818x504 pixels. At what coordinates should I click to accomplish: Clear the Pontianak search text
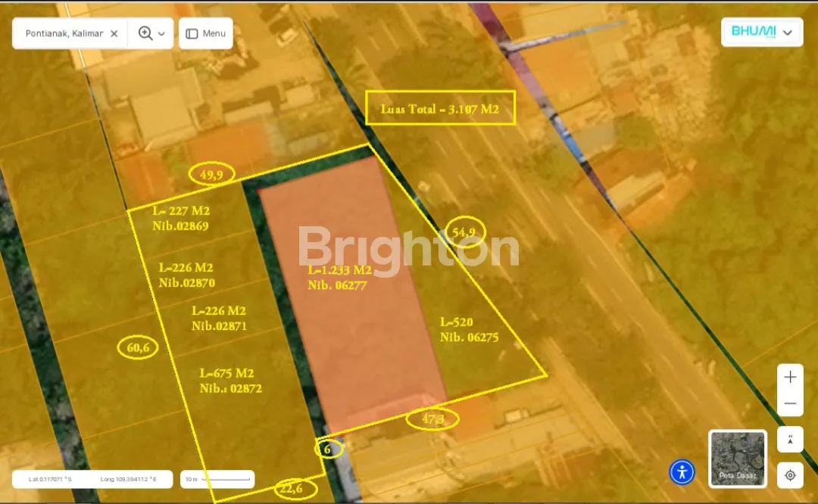tap(114, 33)
